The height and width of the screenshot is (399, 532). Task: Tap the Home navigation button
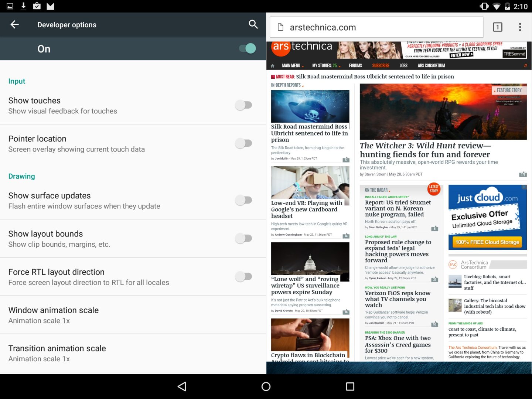[266, 386]
